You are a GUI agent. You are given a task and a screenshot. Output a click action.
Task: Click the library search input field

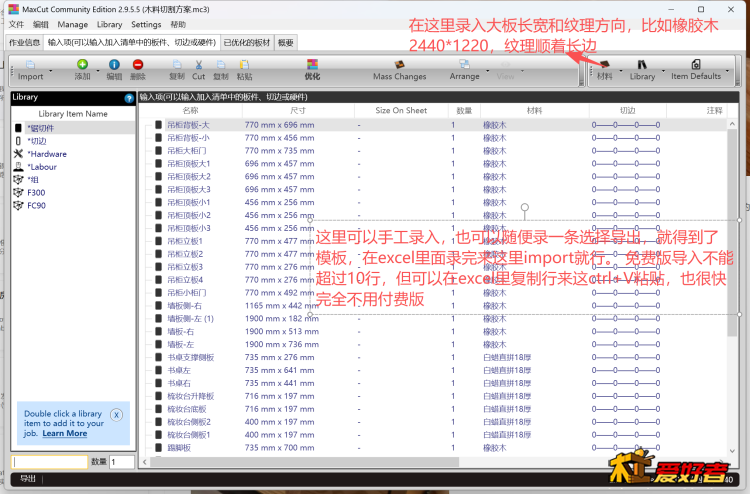click(x=50, y=462)
